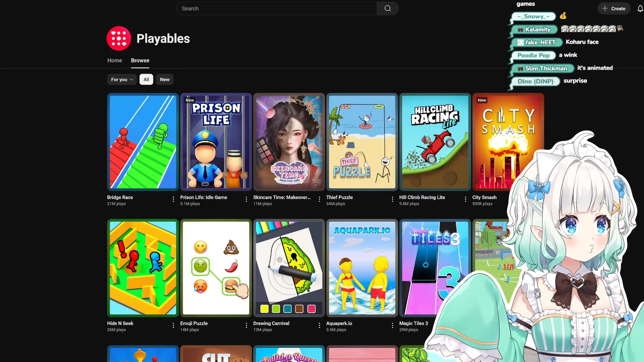Click the Thief Puzzle title link

(339, 197)
